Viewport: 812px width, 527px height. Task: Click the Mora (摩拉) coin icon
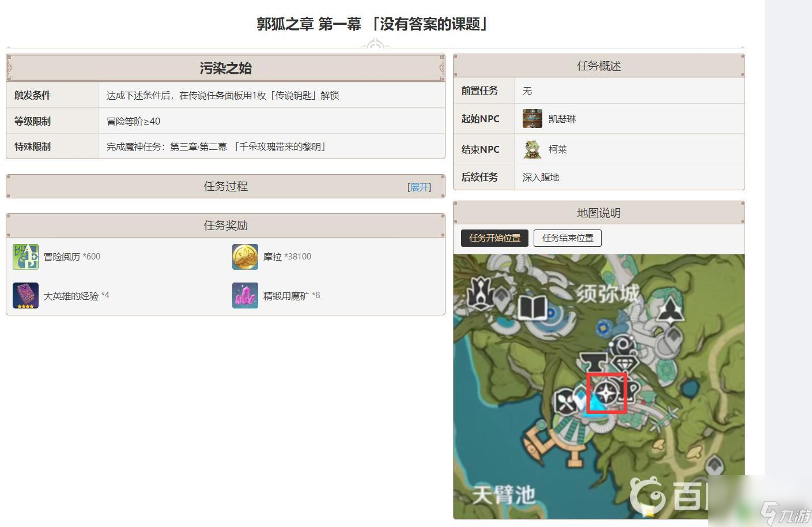tap(245, 257)
